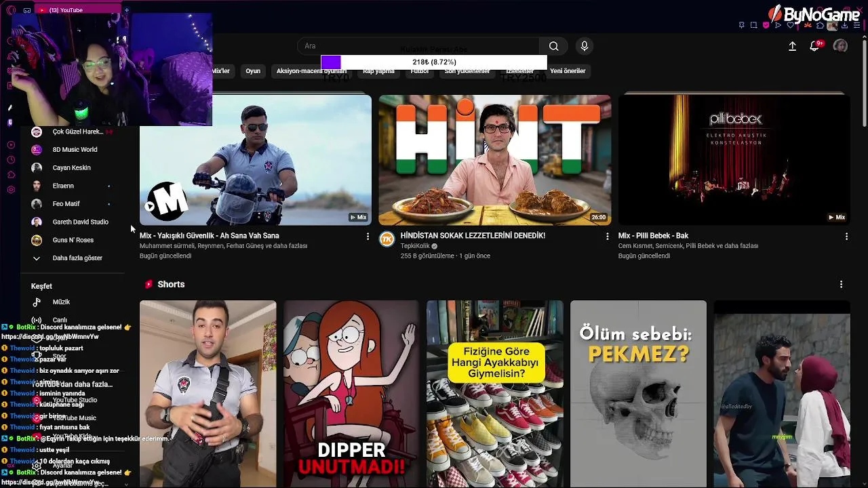Click the Canlı live broadcast icon
Screen dimensions: 868x488
coord(37,320)
